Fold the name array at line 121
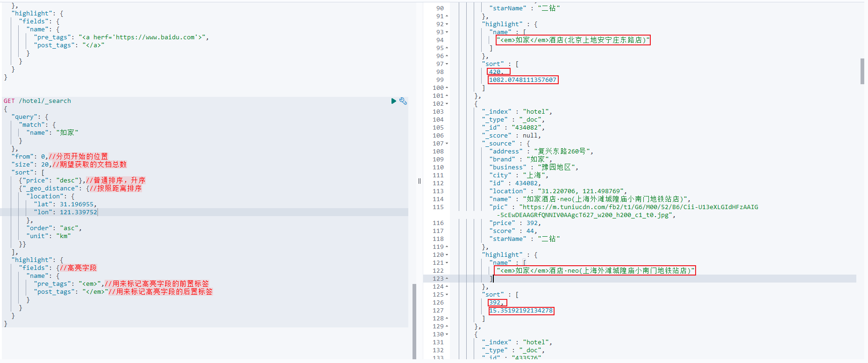The height and width of the screenshot is (363, 868). tap(447, 263)
